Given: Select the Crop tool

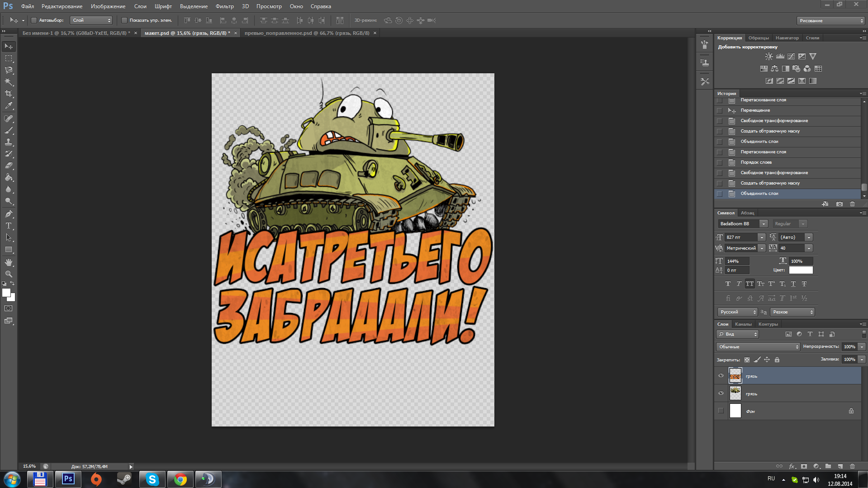Looking at the screenshot, I should coord(9,94).
